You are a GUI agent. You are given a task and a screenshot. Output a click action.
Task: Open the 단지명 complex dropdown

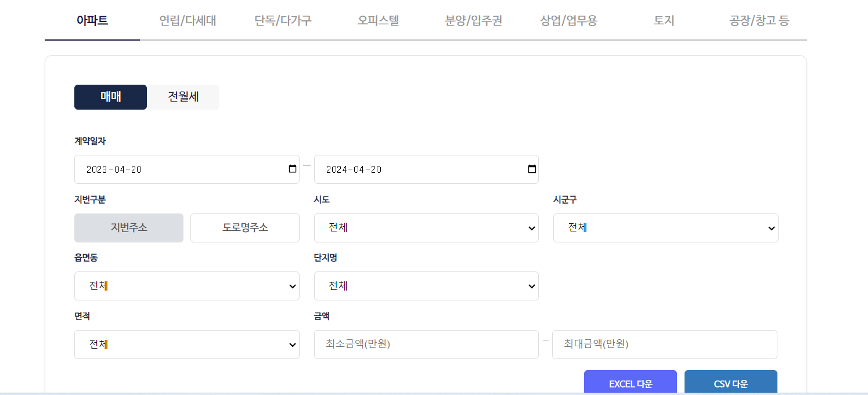pyautogui.click(x=426, y=286)
